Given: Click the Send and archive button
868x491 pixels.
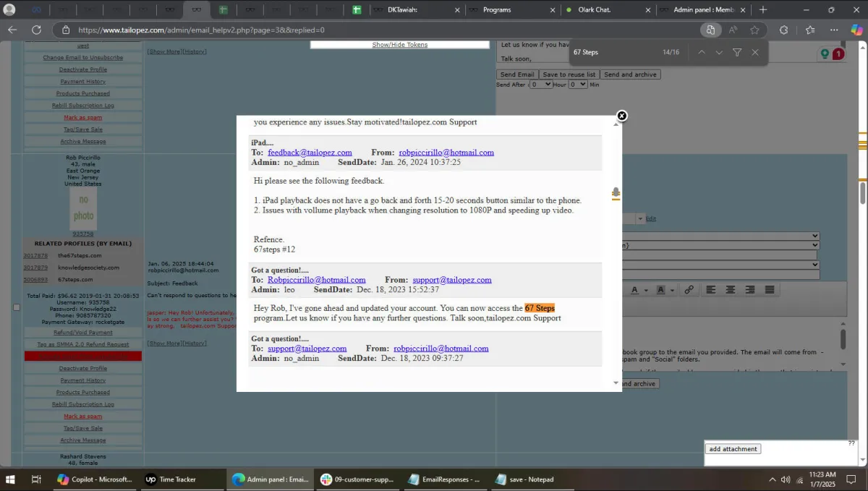Looking at the screenshot, I should click(x=630, y=74).
